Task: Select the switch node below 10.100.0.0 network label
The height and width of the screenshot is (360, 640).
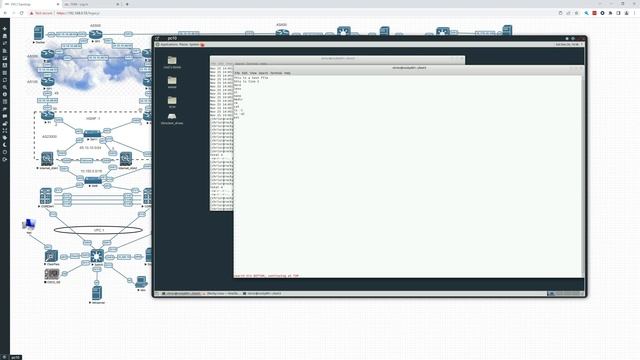Action: coord(93,180)
